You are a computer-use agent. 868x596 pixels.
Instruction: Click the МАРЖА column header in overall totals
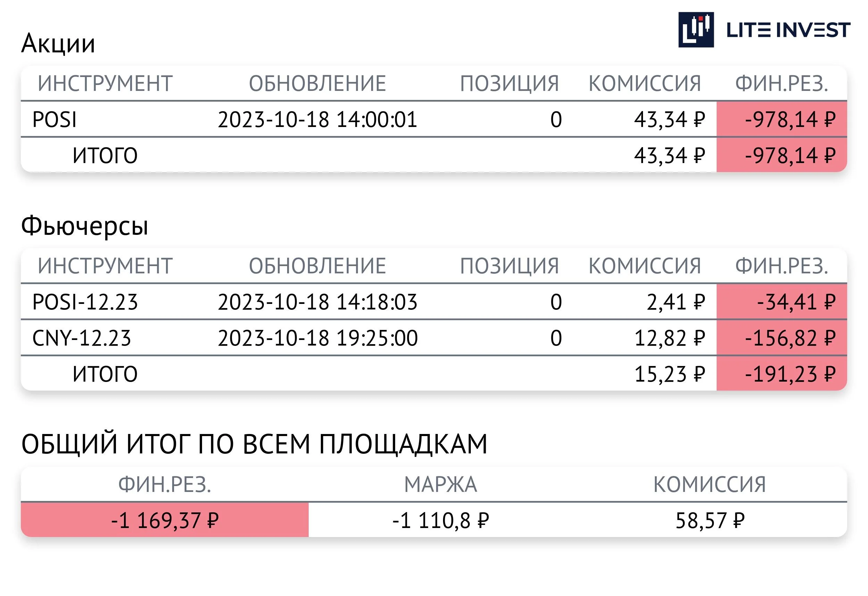coord(441,484)
